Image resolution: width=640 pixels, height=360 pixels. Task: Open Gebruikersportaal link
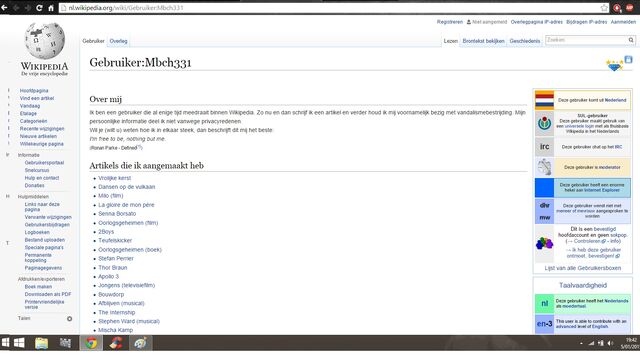(x=44, y=163)
